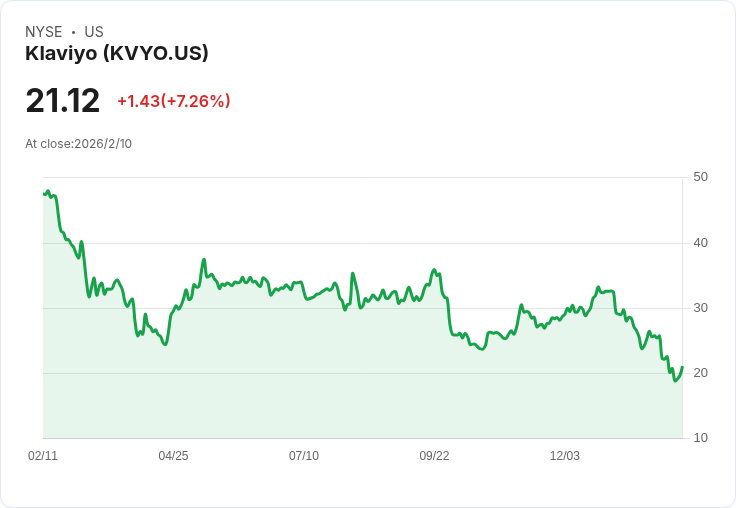Image resolution: width=736 pixels, height=508 pixels.
Task: Click the 40 value on y-axis
Action: 700,243
